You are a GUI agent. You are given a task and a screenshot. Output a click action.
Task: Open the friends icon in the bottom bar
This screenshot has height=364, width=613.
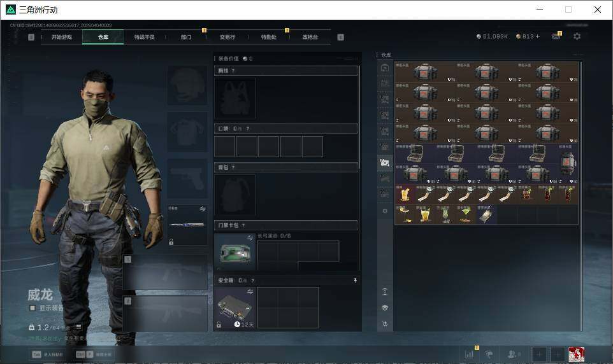pos(513,354)
